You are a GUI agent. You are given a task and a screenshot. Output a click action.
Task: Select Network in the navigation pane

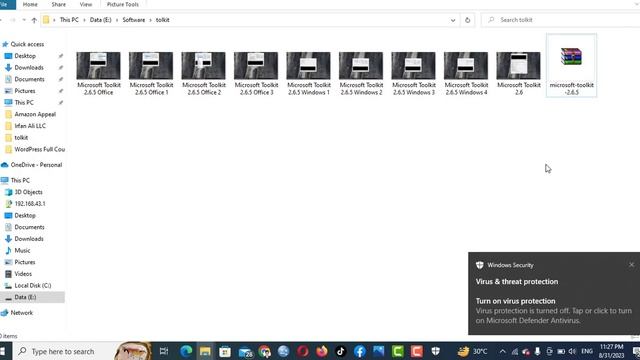[21, 313]
